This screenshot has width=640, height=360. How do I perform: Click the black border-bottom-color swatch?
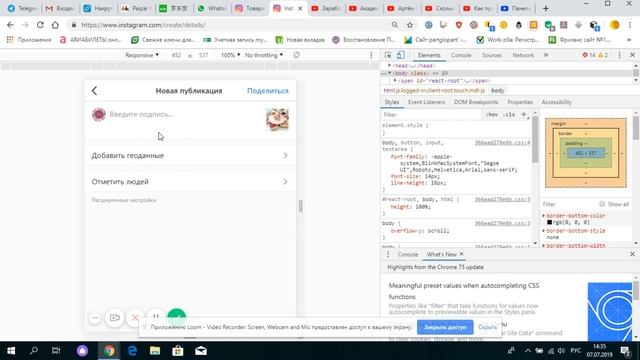(x=549, y=222)
